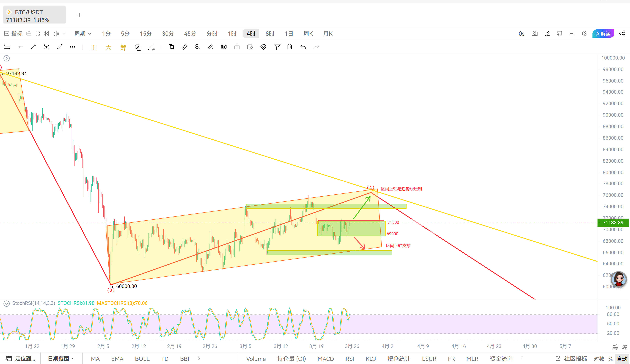The image size is (630, 364).
Task: Click the undo arrow icon
Action: click(303, 47)
